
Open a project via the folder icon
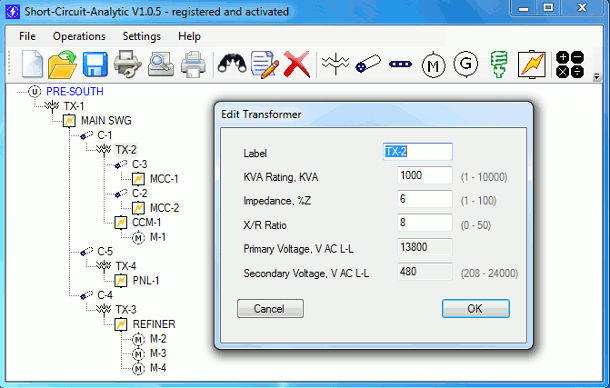point(62,64)
